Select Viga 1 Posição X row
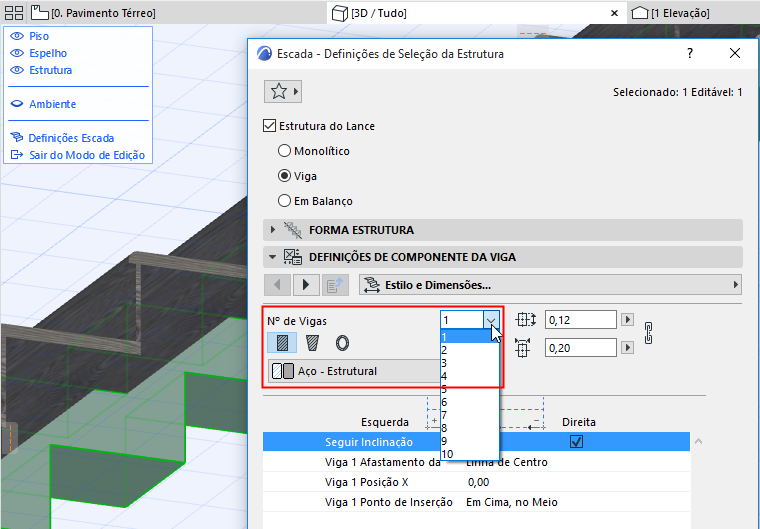Image resolution: width=760 pixels, height=529 pixels. click(476, 482)
